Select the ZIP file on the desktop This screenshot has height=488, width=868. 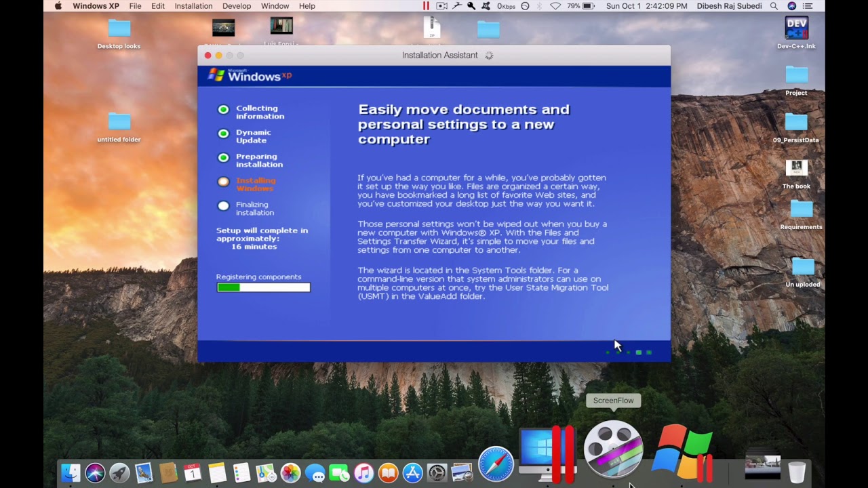coord(432,27)
